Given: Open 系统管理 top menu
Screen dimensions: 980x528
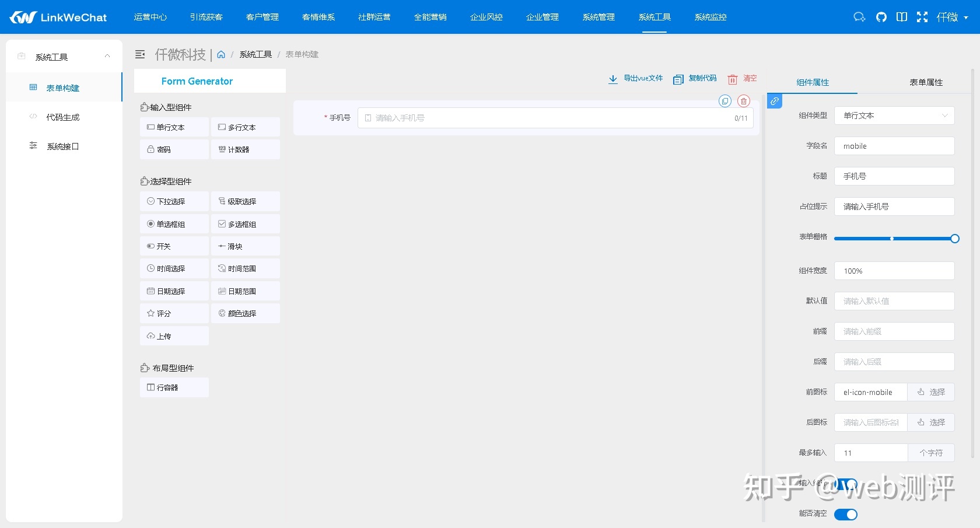Looking at the screenshot, I should [x=598, y=17].
